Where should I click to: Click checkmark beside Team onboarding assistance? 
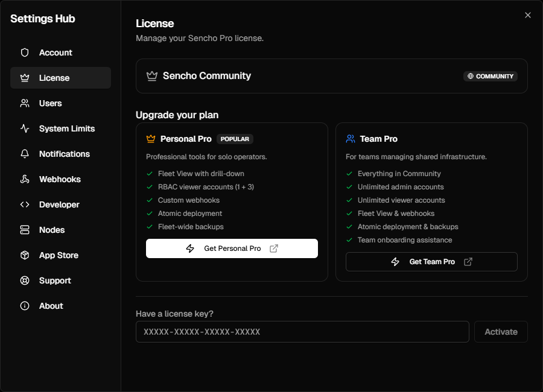tap(349, 240)
